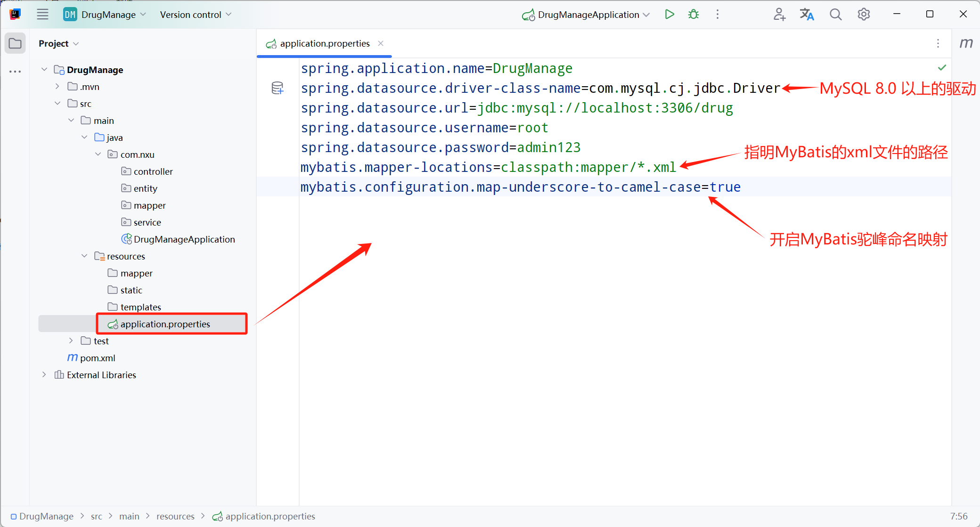This screenshot has height=527, width=980.
Task: Collapse the resources folder tree node
Action: (84, 256)
